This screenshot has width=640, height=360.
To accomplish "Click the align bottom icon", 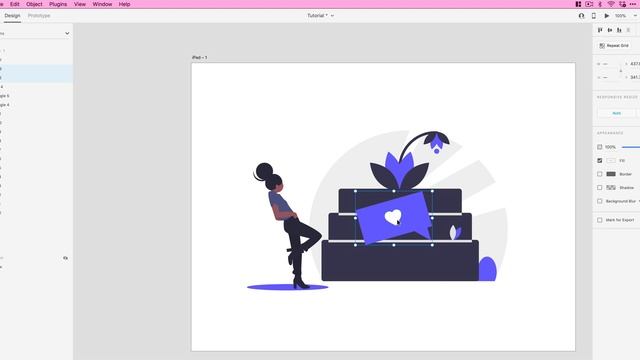I will (x=619, y=30).
